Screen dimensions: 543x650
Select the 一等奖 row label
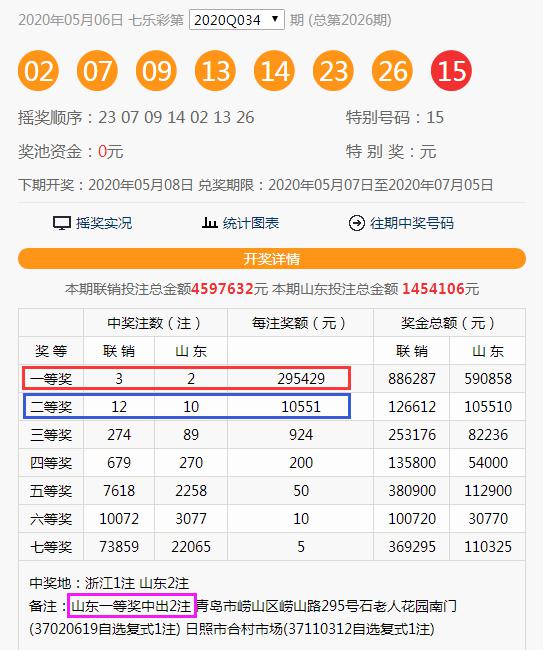pos(51,378)
